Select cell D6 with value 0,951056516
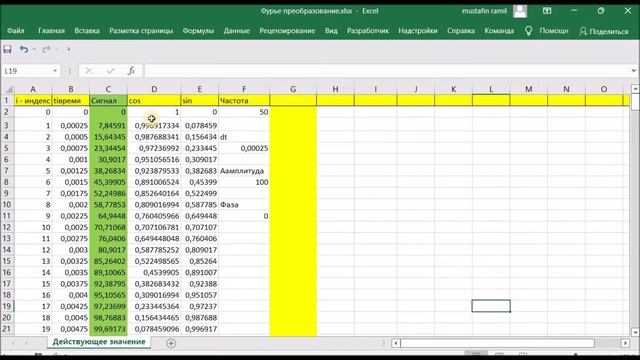640x360 pixels. 154,160
